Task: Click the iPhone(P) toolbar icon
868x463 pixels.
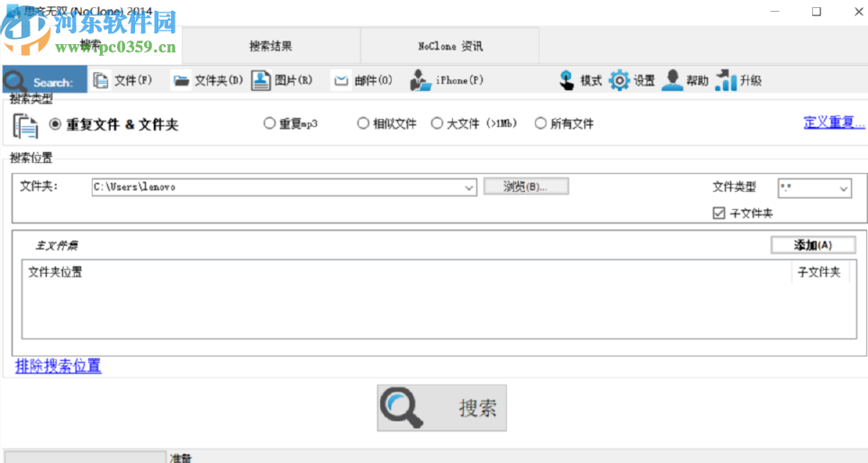Action: [x=420, y=80]
